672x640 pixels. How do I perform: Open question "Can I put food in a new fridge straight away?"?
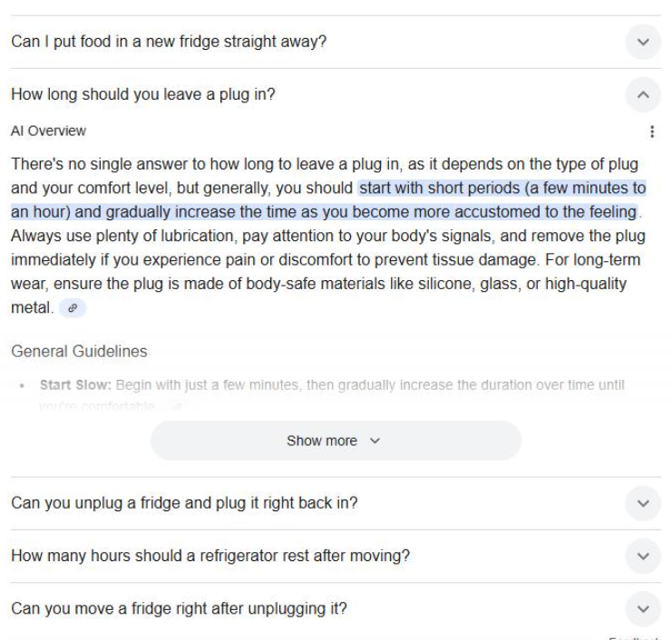169,42
